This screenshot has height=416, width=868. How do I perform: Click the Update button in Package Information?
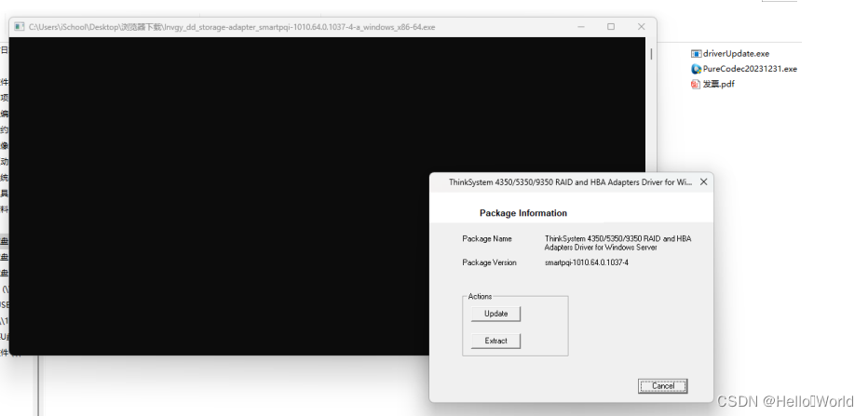[x=495, y=314]
